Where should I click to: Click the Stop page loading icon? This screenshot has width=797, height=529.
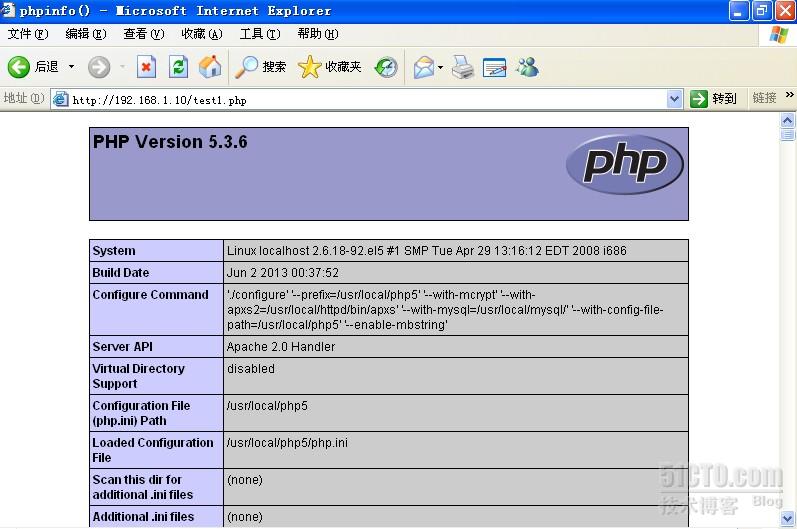[146, 67]
